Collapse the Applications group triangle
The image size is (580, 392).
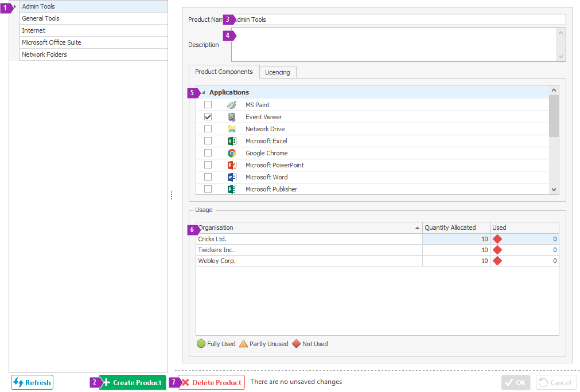(204, 92)
